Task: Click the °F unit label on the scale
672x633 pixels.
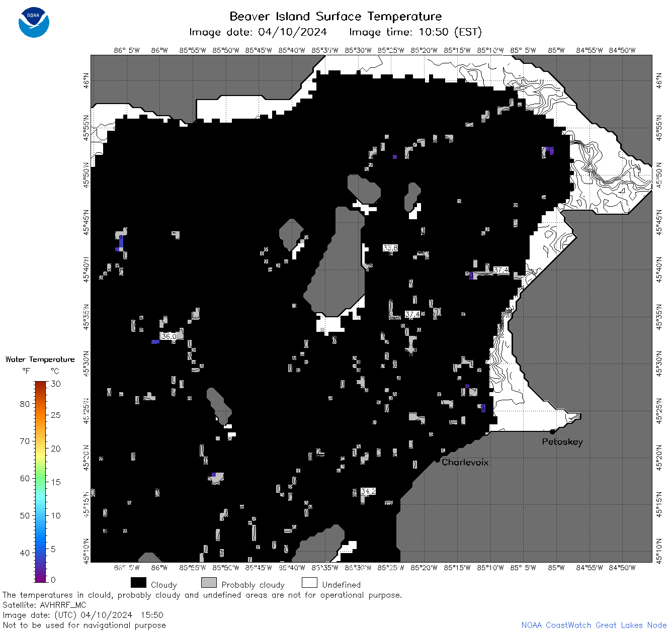Action: tap(26, 371)
